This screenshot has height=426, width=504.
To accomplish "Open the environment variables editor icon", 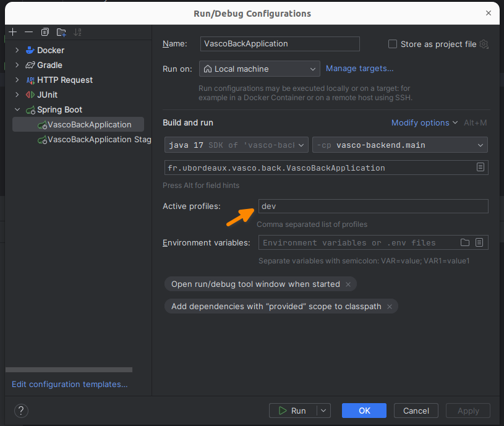I will coord(479,242).
